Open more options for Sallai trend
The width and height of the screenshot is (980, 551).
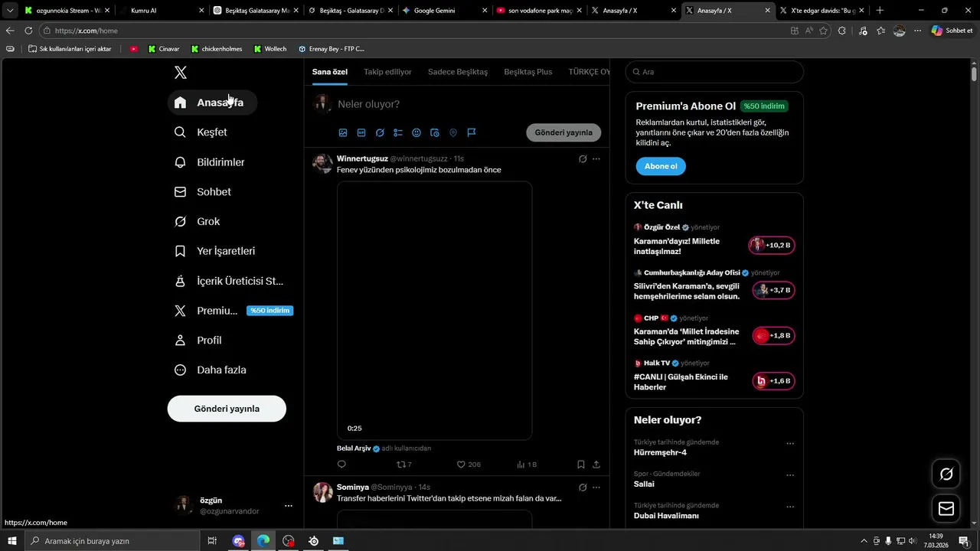[790, 475]
